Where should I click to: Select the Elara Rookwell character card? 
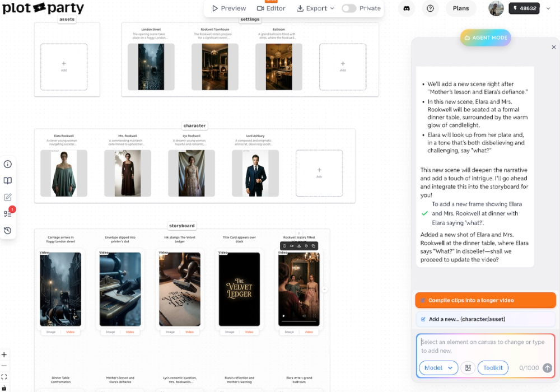[x=64, y=173]
